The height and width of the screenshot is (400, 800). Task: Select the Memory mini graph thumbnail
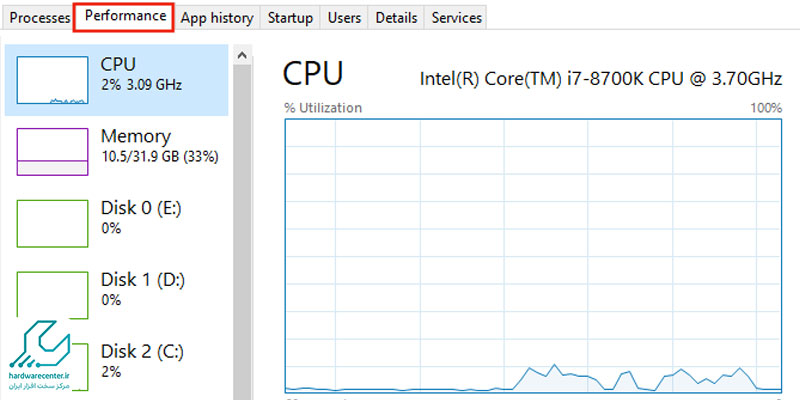coord(52,152)
